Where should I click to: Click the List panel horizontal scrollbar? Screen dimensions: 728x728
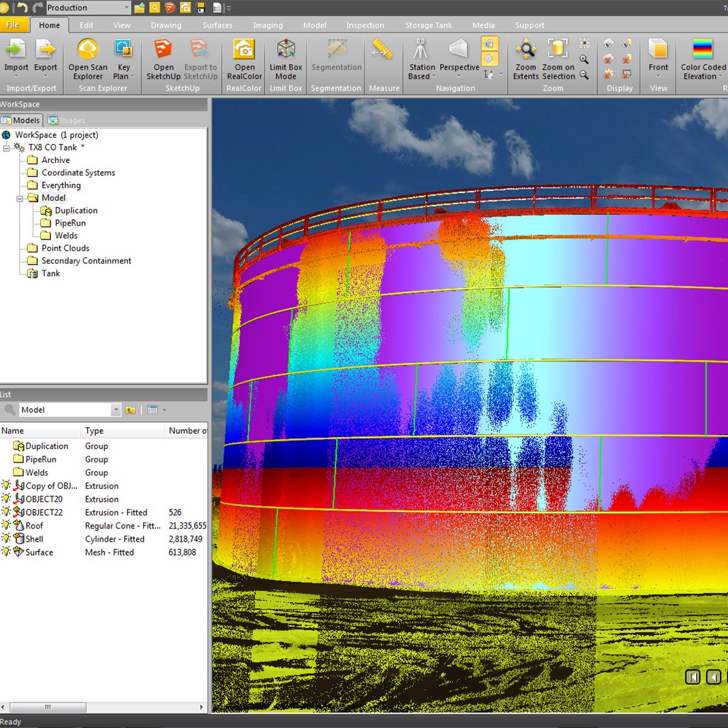pyautogui.click(x=49, y=707)
